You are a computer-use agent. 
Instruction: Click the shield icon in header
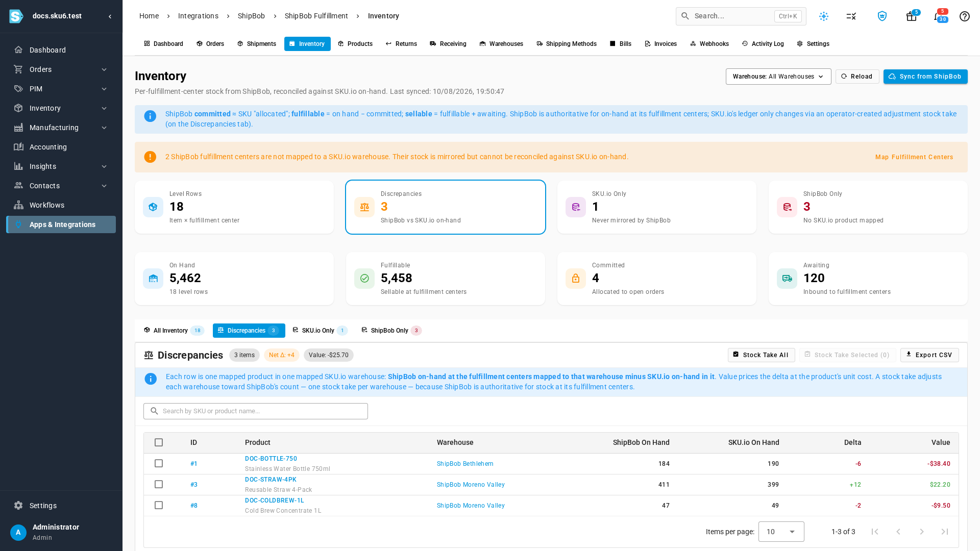882,16
